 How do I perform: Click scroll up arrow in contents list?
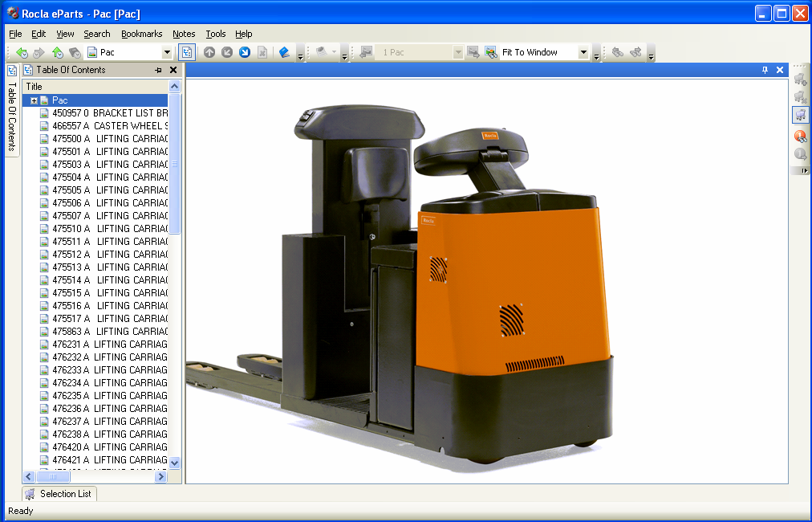pyautogui.click(x=175, y=87)
